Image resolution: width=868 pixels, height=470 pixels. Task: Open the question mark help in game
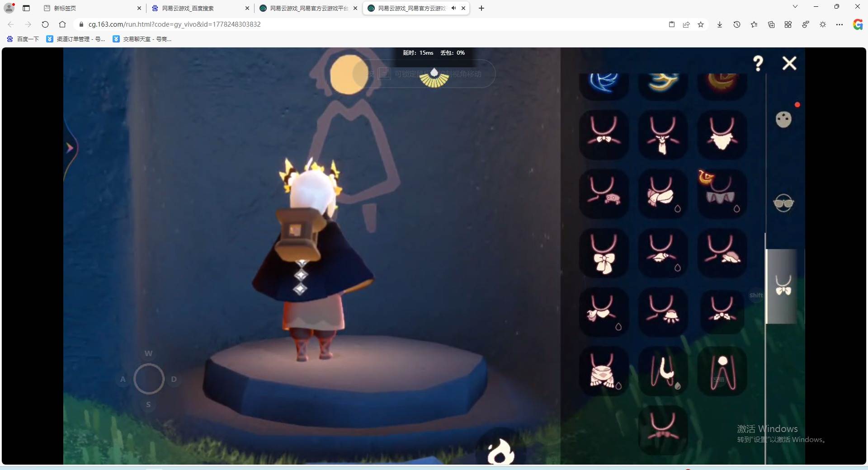[x=758, y=63]
